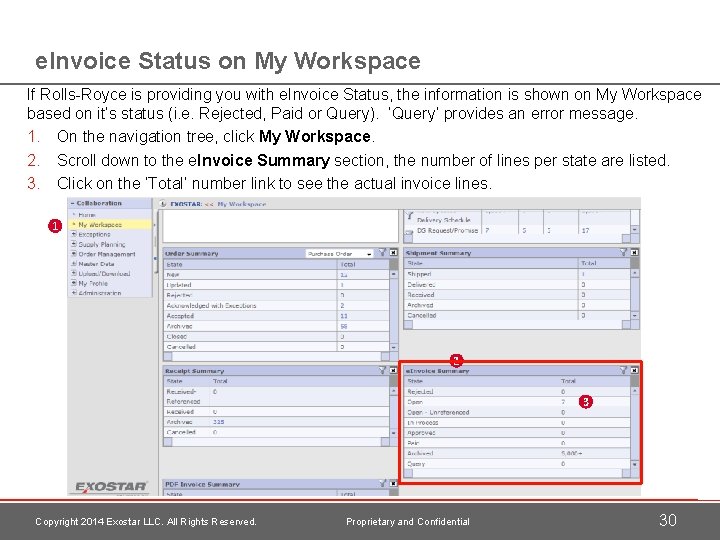Expand the Order Management tree node
The width and height of the screenshot is (720, 540).
73,254
